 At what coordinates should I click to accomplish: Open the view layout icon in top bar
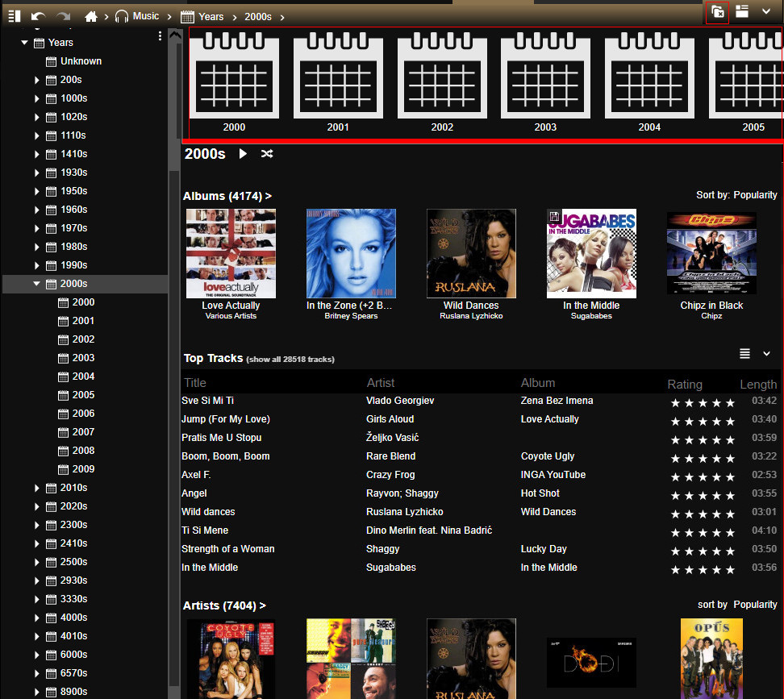point(742,12)
